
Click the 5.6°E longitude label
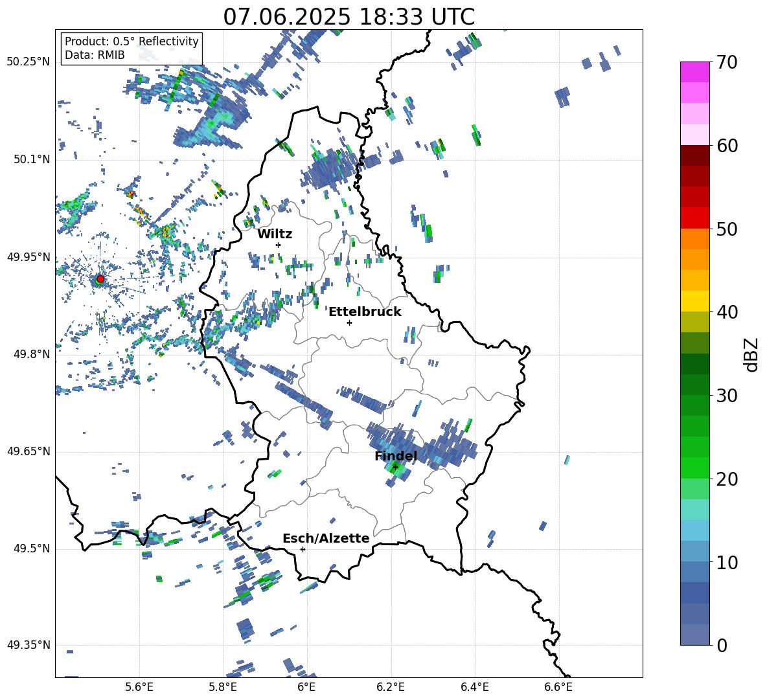pyautogui.click(x=139, y=687)
